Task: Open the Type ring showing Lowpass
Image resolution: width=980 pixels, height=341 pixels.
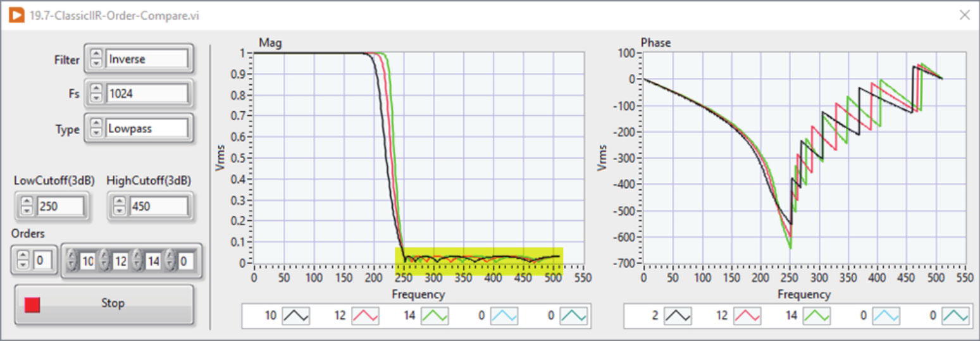Action: coord(147,128)
